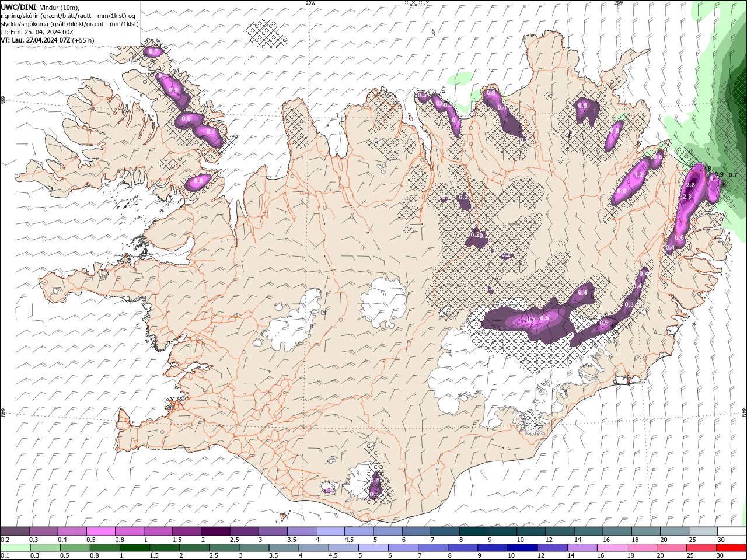
Task: Select the '1.2' snowfall value on the map
Action: click(x=638, y=175)
